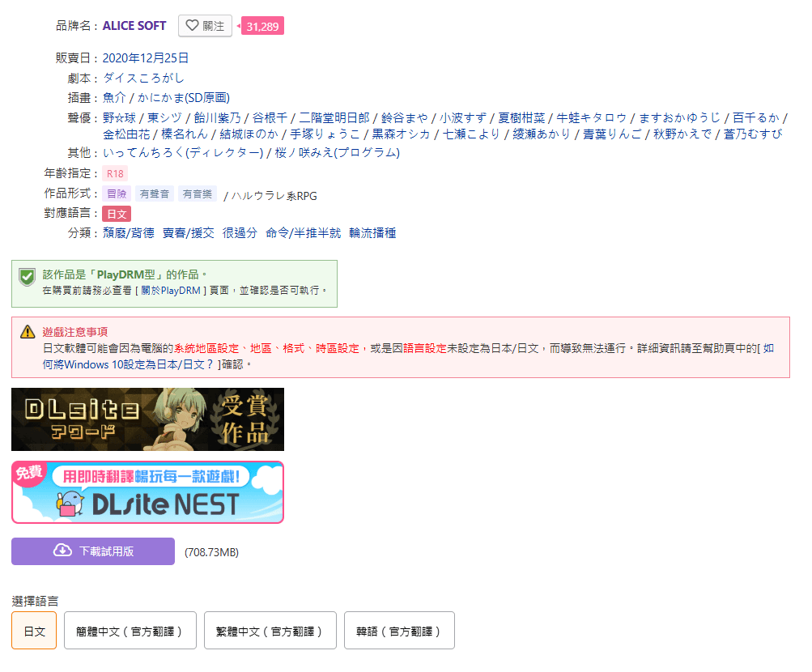Open programmer 桜ノ咲みえ link
The width and height of the screenshot is (812, 672).
[x=337, y=153]
